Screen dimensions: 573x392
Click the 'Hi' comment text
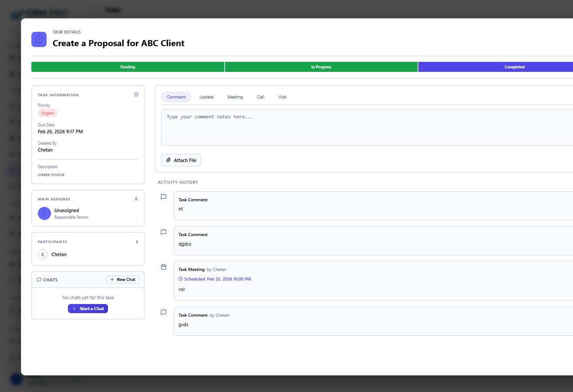181,209
